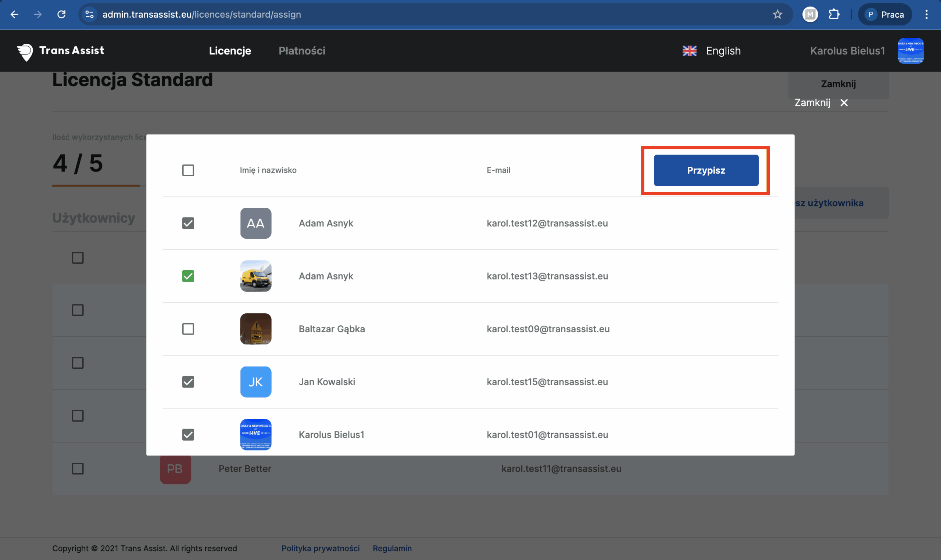The width and height of the screenshot is (941, 560).
Task: Open the English language dropdown
Action: click(x=723, y=51)
